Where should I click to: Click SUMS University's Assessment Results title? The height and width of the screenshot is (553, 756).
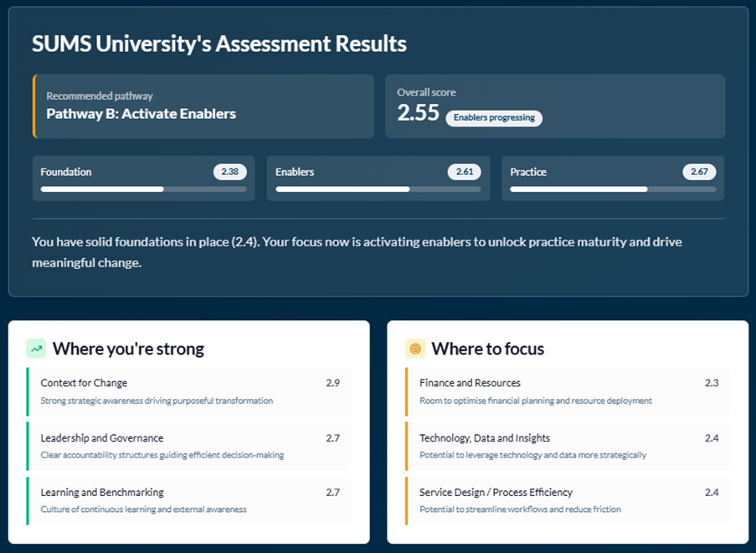219,44
